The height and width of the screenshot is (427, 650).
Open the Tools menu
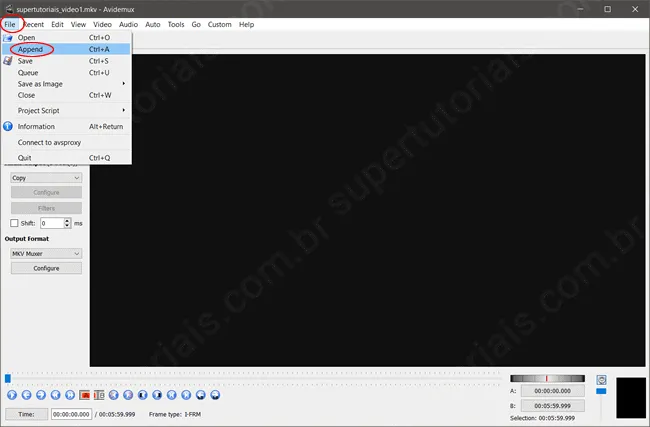click(x=176, y=24)
